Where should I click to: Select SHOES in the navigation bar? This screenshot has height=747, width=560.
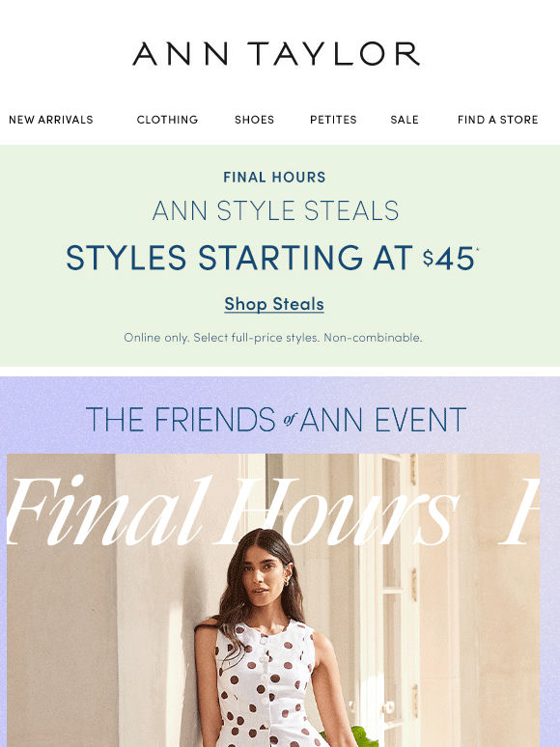pyautogui.click(x=255, y=120)
